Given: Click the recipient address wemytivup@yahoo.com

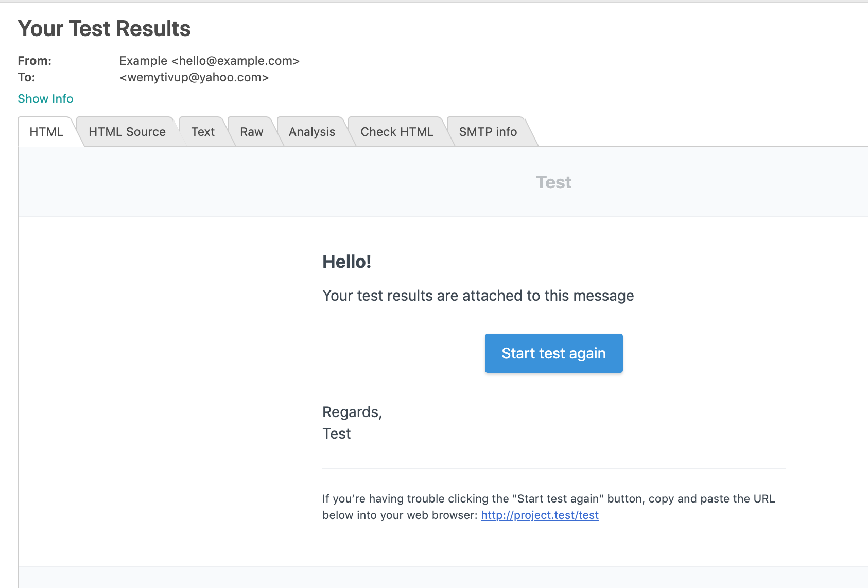Looking at the screenshot, I should pos(194,77).
